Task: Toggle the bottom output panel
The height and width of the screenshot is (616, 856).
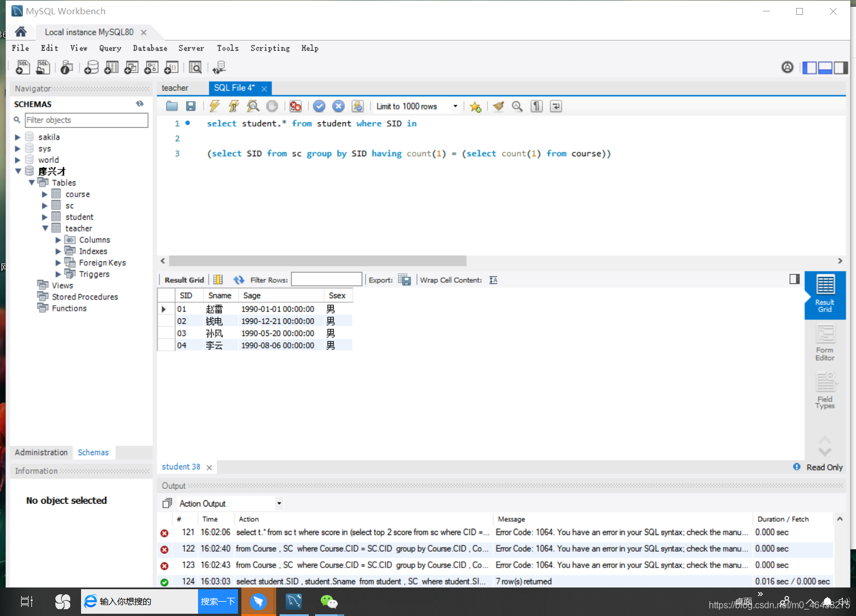Action: click(825, 68)
